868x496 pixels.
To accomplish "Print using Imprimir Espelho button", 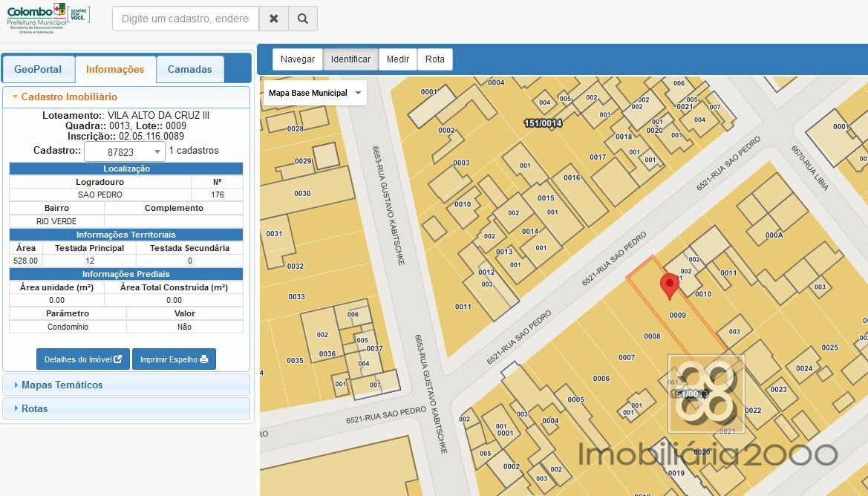I will coord(174,359).
